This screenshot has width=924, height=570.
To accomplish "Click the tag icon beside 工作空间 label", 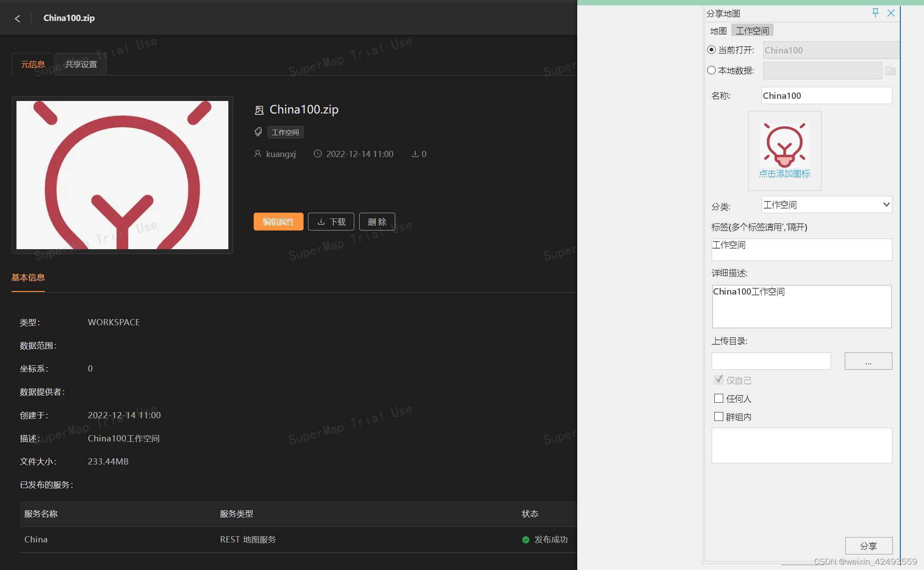I will (x=258, y=132).
